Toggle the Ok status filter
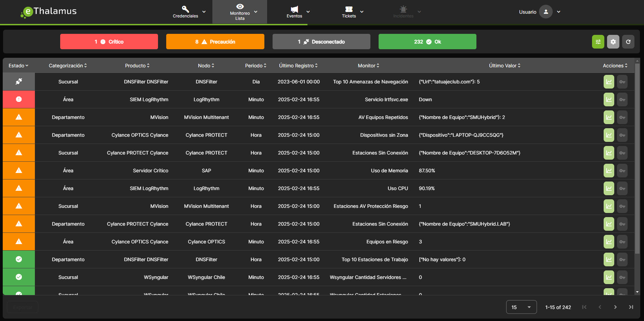The height and width of the screenshot is (321, 644). [427, 42]
